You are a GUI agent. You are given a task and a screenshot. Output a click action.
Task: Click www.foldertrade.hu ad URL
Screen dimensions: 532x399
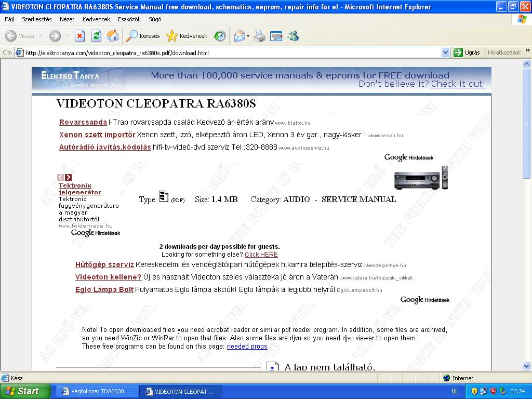pyautogui.click(x=86, y=225)
